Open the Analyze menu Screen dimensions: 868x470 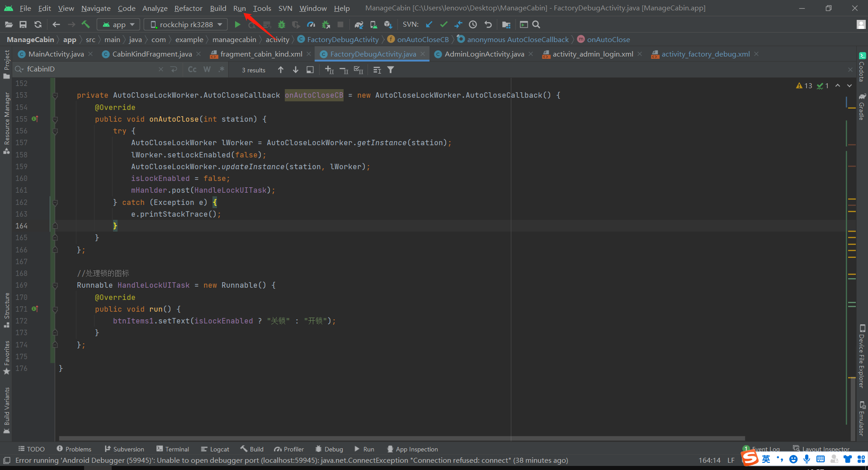[155, 8]
